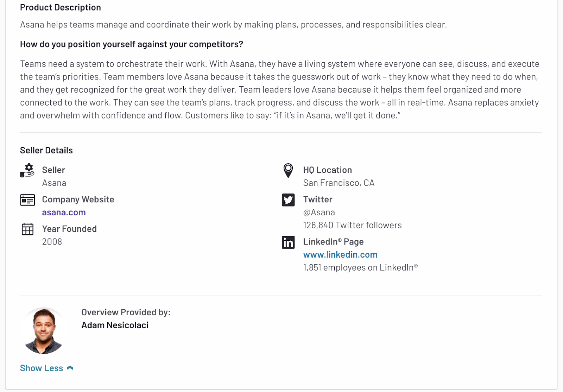The height and width of the screenshot is (392, 563).
Task: Collapse details using the Show Less chevron
Action: coord(70,368)
